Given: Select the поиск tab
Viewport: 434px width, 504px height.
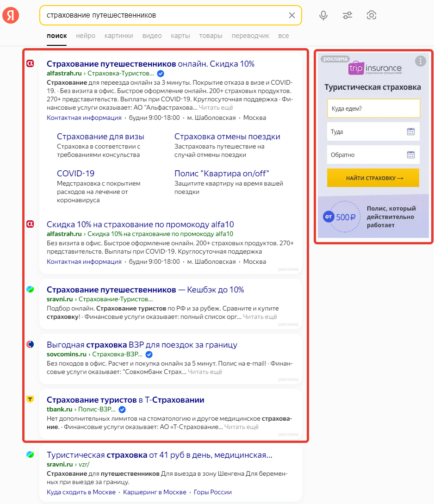Looking at the screenshot, I should click(x=57, y=36).
